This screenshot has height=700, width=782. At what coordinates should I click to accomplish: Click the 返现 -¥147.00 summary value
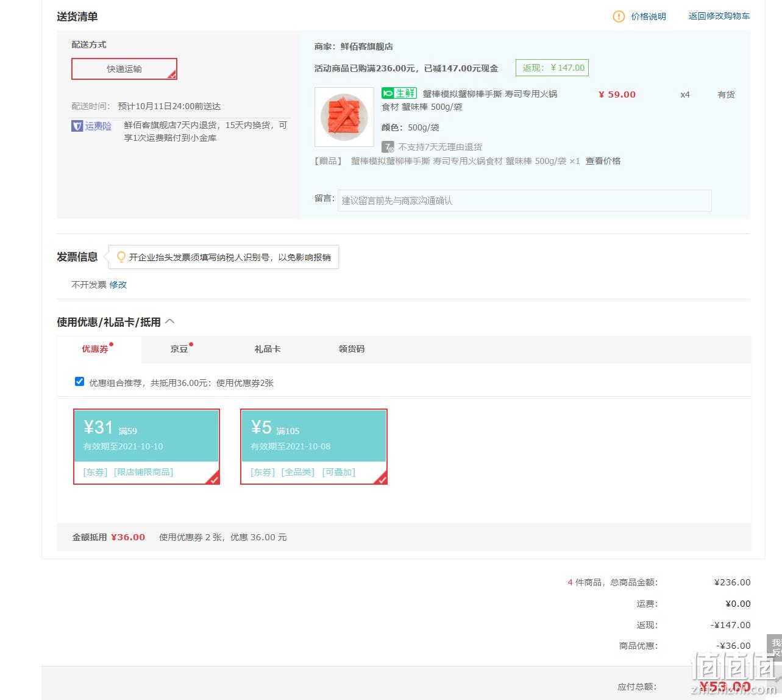(x=730, y=625)
